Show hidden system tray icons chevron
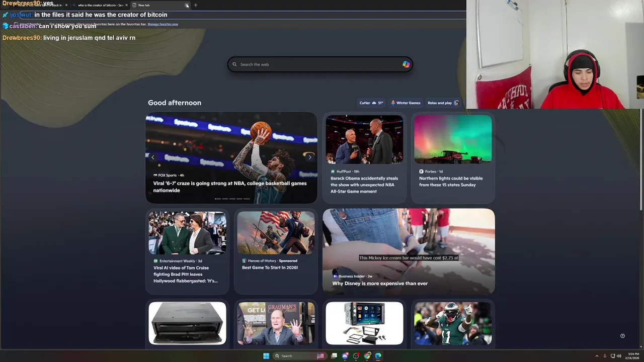The image size is (644, 362). tap(597, 356)
